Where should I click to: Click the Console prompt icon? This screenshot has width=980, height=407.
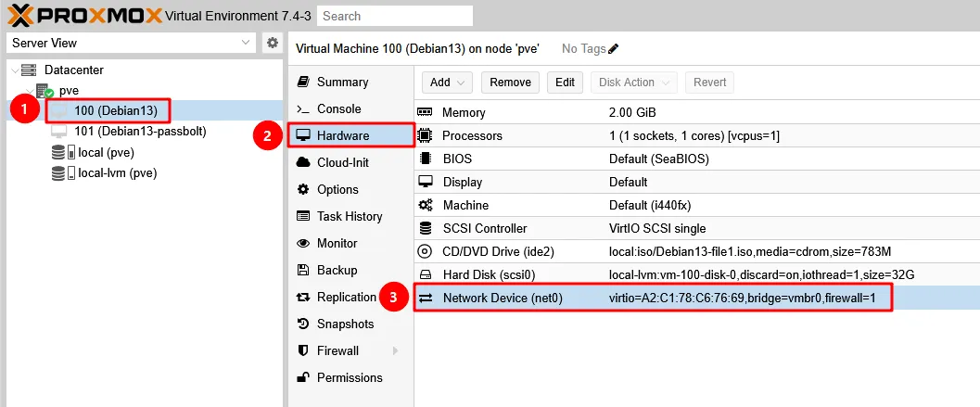(x=303, y=108)
